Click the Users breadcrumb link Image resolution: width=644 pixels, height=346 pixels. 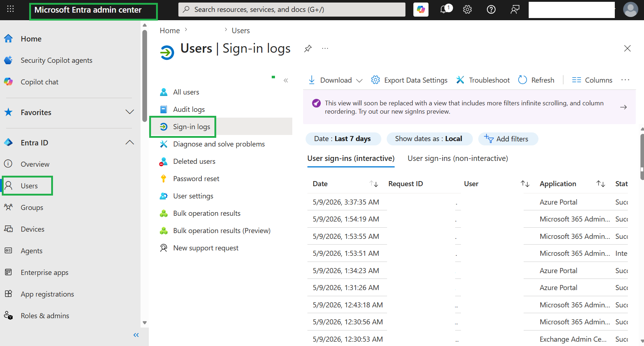click(241, 31)
